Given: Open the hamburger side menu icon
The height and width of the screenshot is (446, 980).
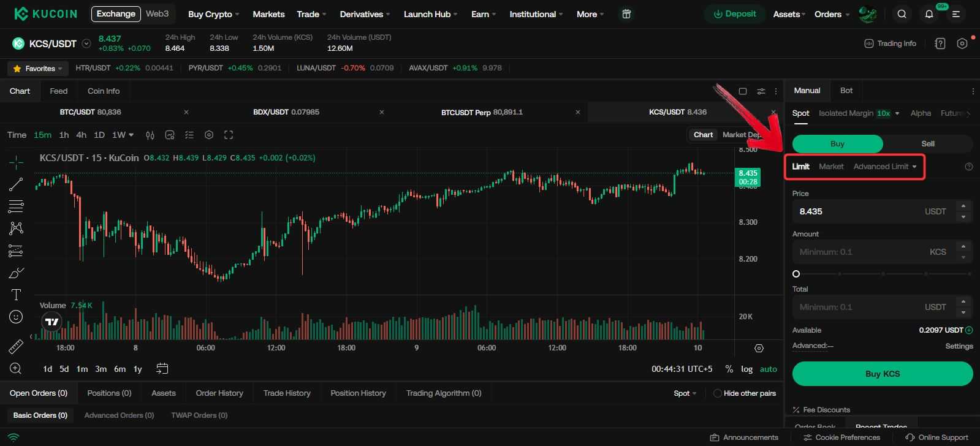Looking at the screenshot, I should pyautogui.click(x=956, y=14).
